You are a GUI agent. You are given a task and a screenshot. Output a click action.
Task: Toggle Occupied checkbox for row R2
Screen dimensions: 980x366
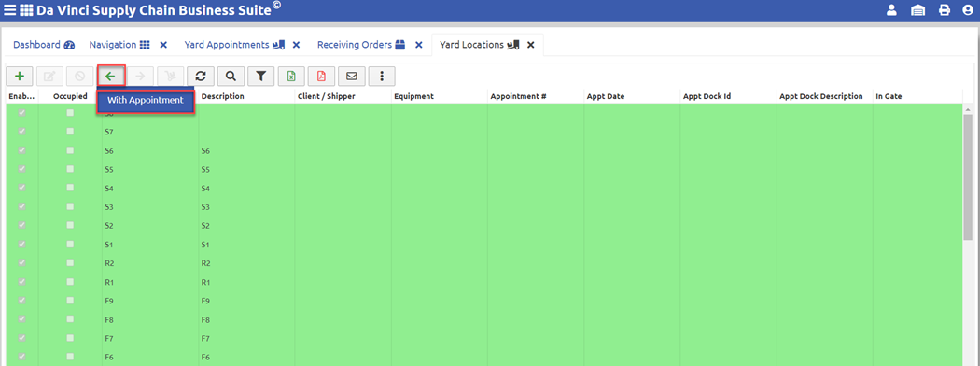70,262
